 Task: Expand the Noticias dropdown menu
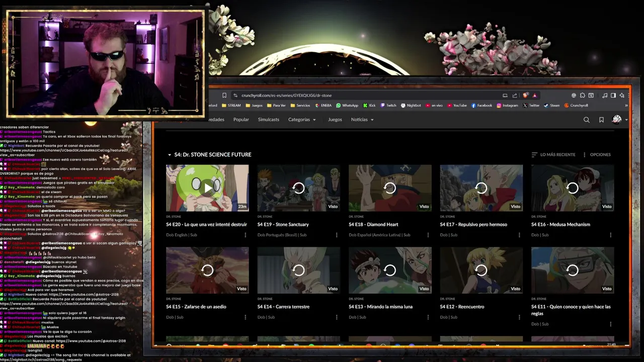362,120
